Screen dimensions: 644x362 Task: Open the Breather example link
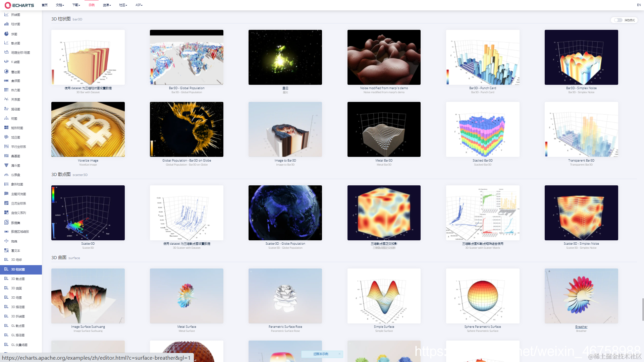point(581,327)
